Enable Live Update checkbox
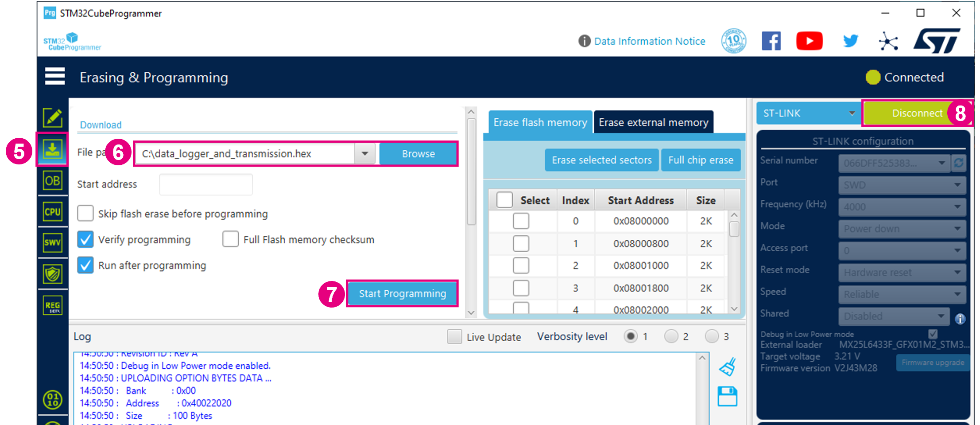This screenshot has height=425, width=980. pyautogui.click(x=454, y=337)
